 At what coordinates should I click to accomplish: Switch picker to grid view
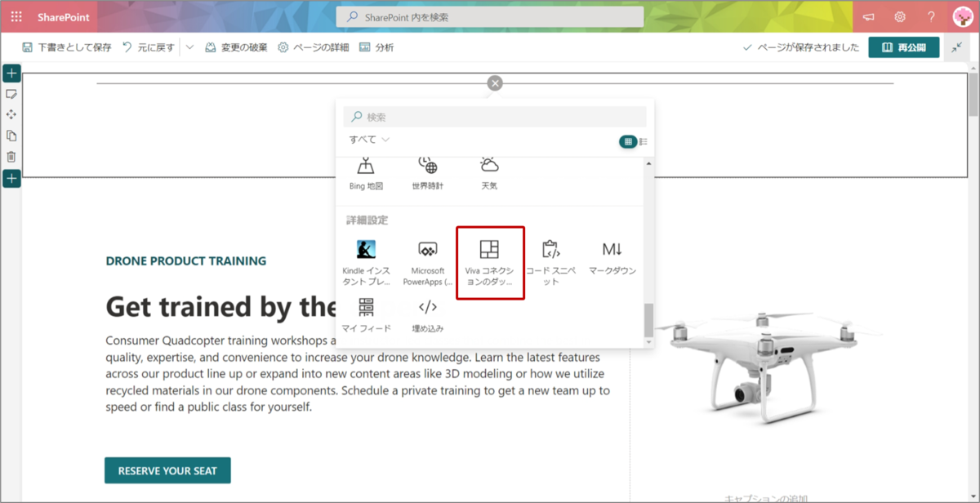[628, 141]
